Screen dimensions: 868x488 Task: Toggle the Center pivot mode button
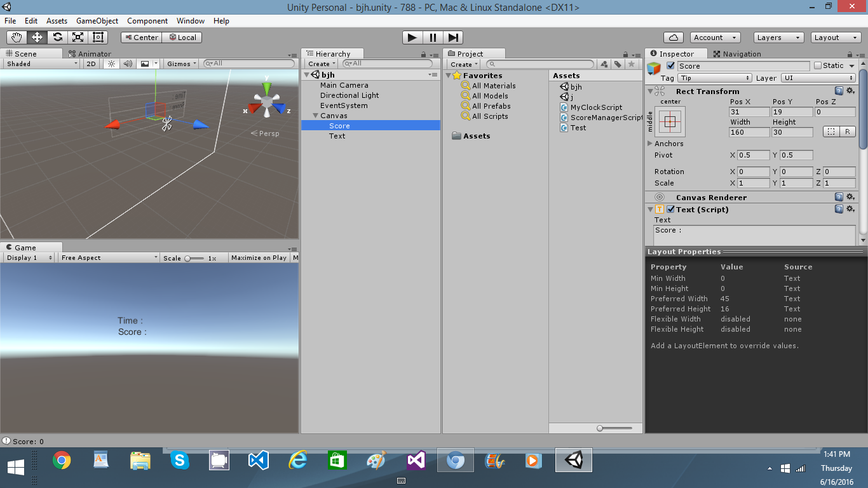coord(141,37)
